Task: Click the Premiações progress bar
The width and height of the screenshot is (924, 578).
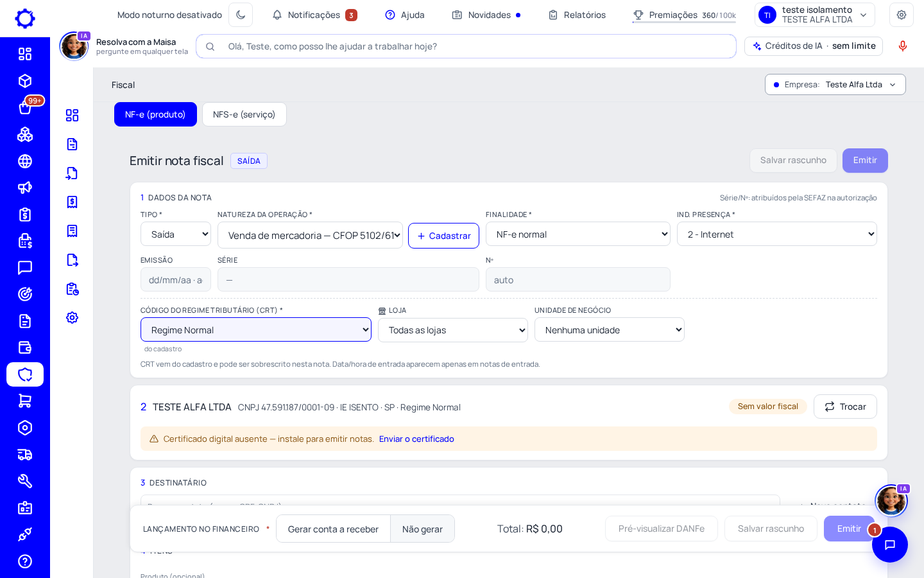Action: click(x=684, y=22)
